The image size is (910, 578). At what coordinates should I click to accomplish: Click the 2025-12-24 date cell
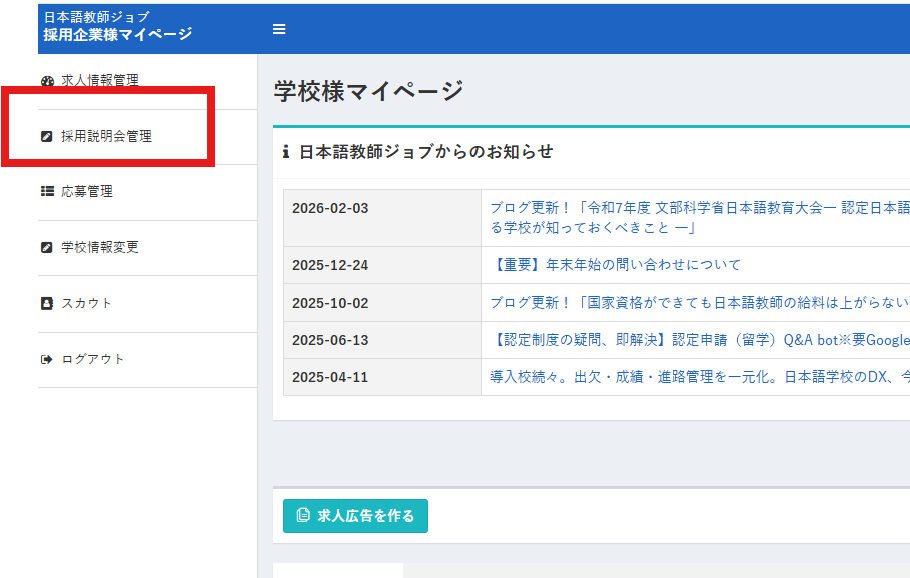coord(330,265)
